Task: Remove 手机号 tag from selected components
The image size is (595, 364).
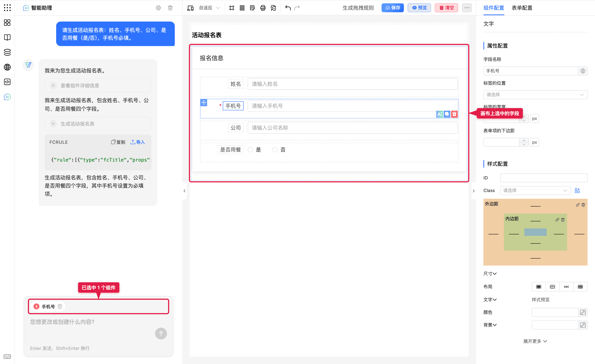Action: (x=60, y=306)
